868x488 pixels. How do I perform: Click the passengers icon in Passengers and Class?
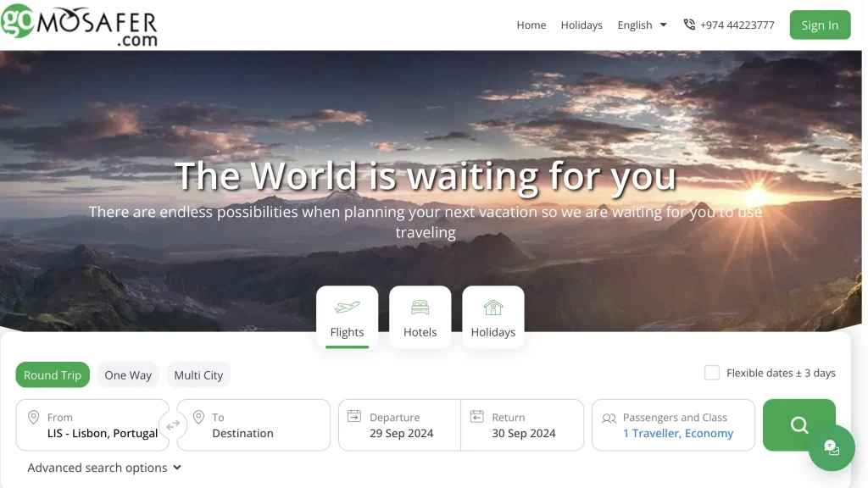(x=609, y=418)
